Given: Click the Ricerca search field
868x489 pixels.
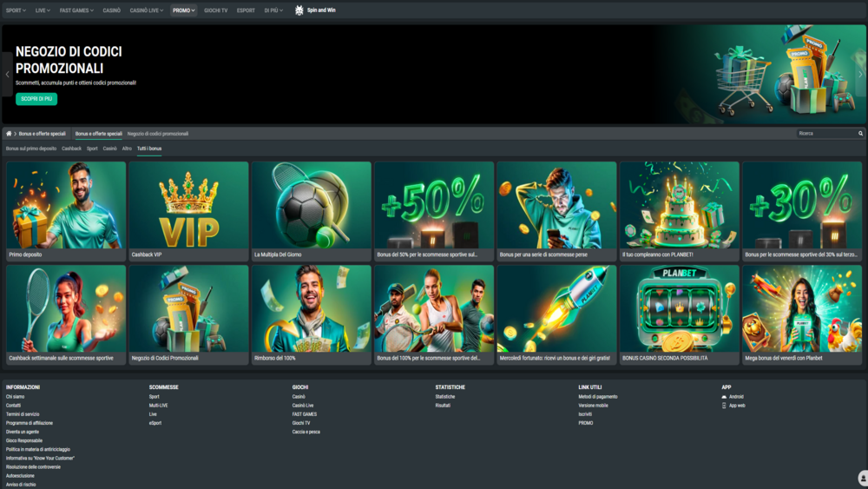Looking at the screenshot, I should tap(826, 134).
